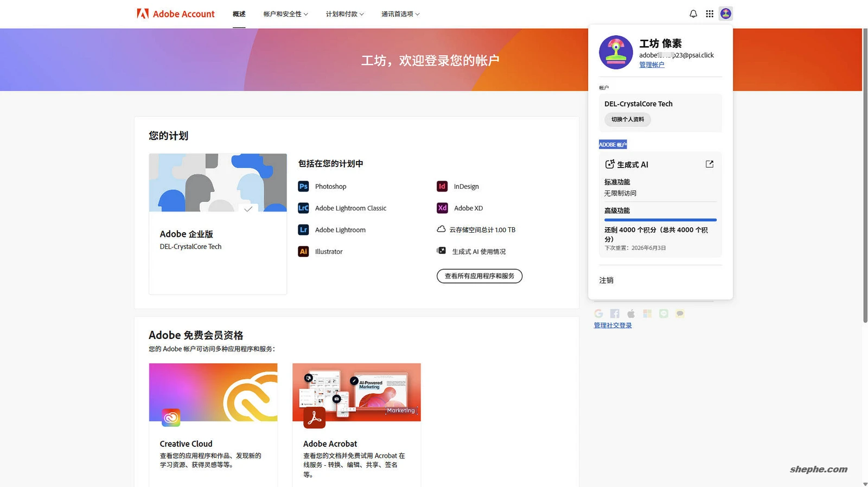Click the Lightroom Classic icon

303,208
